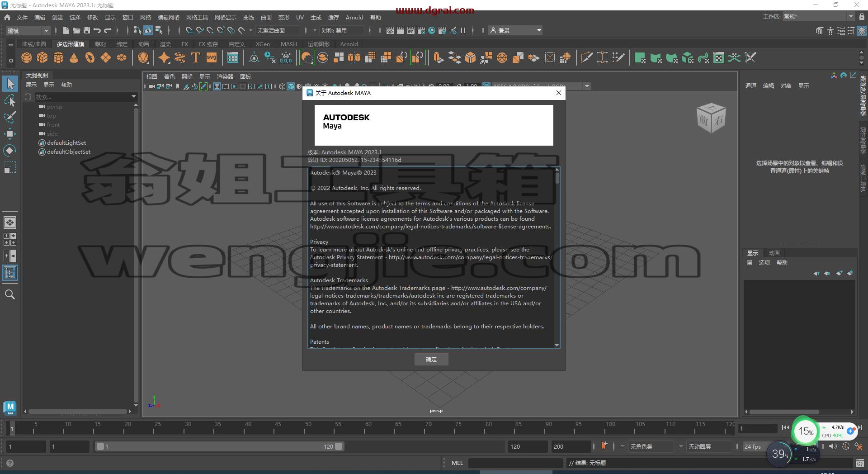Switch to the 动画 layer editor tab
Viewport: 868px width, 474px height.
[774, 253]
